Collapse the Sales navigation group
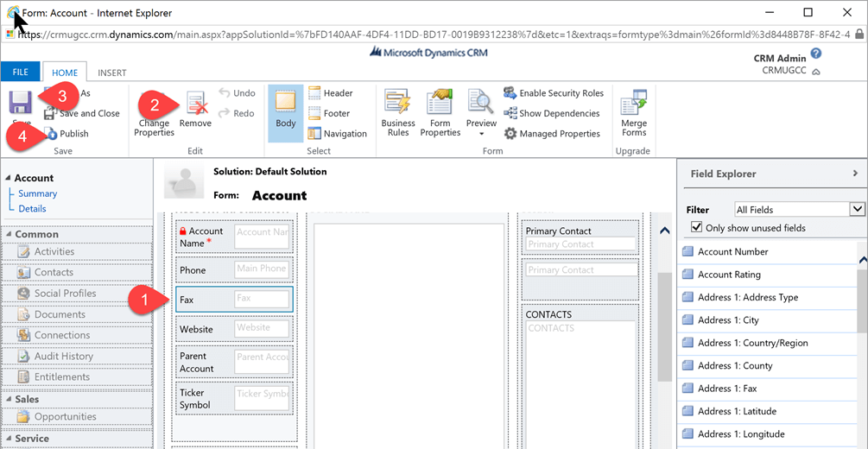Image resolution: width=868 pixels, height=449 pixels. pyautogui.click(x=9, y=399)
